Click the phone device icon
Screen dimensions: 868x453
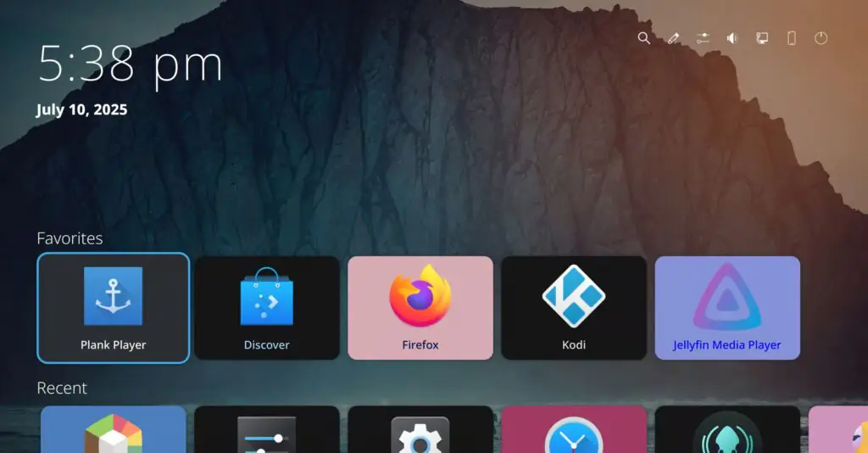[792, 38]
